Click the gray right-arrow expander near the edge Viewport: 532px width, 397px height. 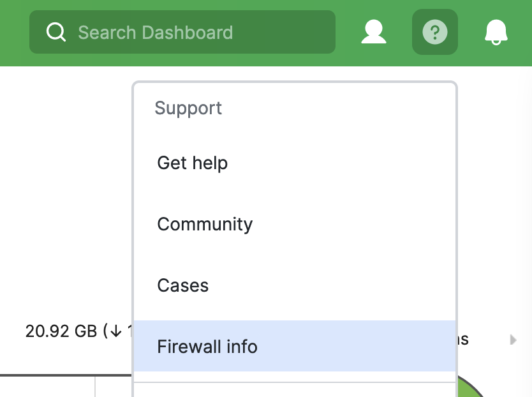[514, 340]
